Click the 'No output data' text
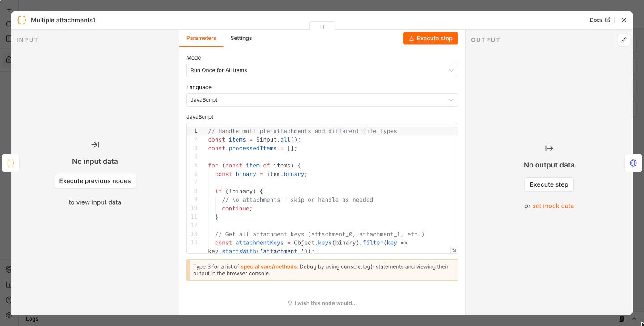 (549, 165)
